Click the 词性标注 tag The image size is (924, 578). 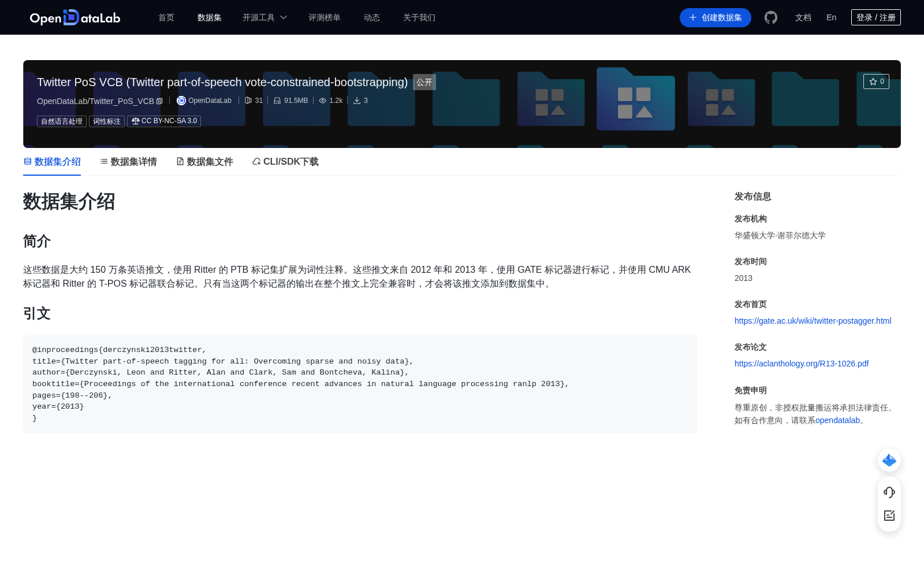coord(107,121)
